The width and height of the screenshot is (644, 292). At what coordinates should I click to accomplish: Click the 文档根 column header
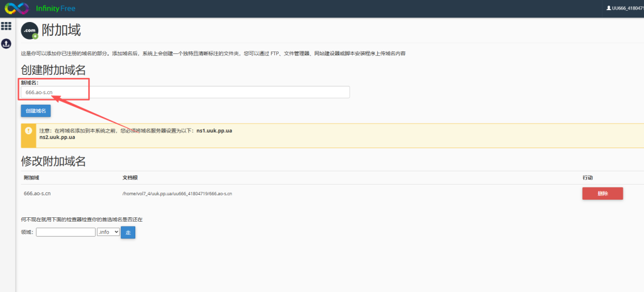130,178
